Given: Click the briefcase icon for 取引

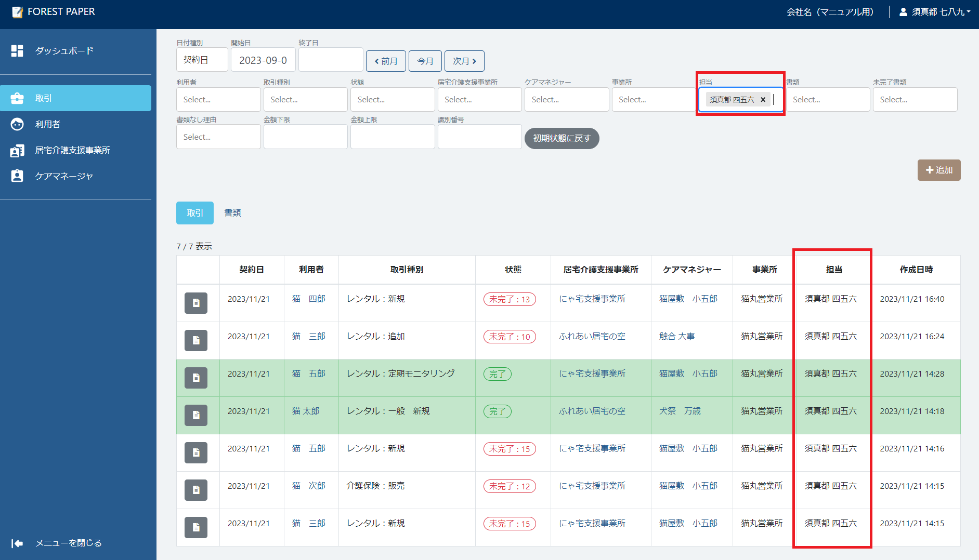Looking at the screenshot, I should [17, 98].
